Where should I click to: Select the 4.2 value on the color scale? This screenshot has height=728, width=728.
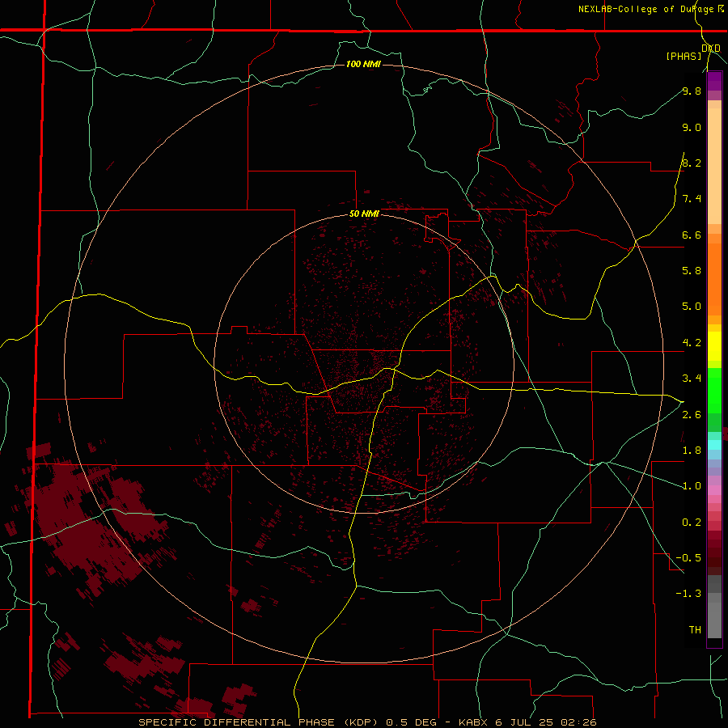(692, 343)
